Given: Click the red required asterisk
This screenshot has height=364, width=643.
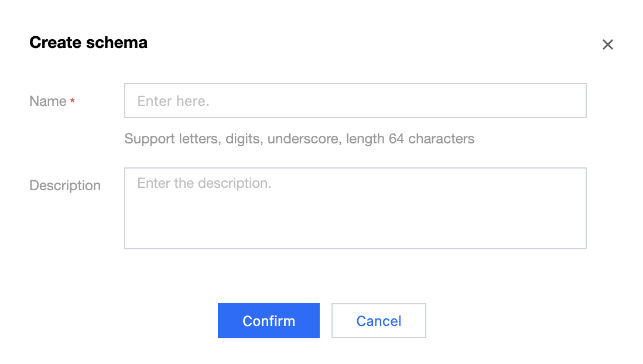Looking at the screenshot, I should pos(73,102).
